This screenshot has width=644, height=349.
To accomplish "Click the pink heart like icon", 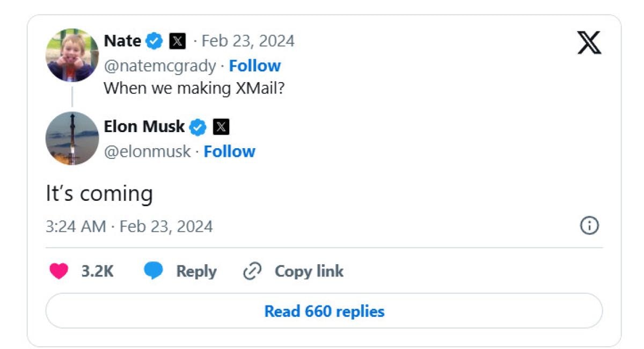I will (59, 271).
